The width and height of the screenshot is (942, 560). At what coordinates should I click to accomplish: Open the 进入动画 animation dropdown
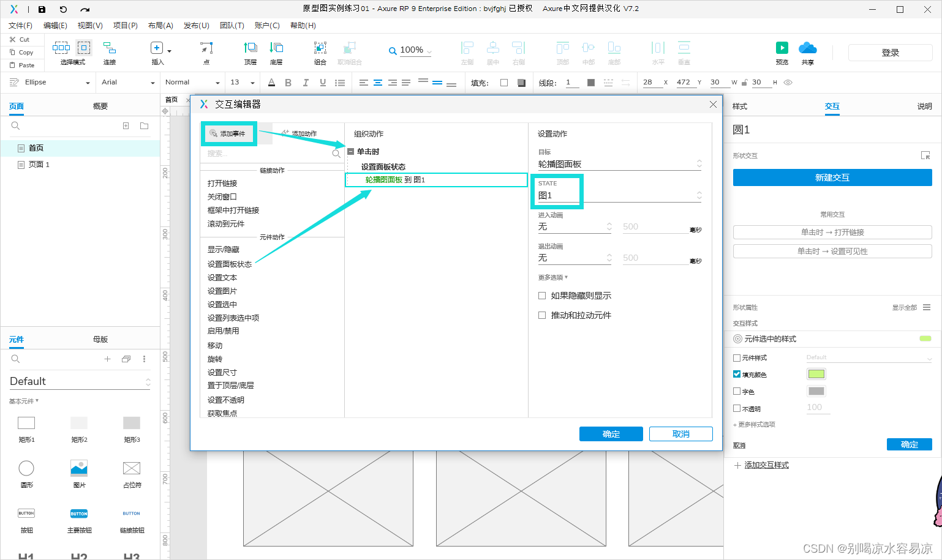[575, 226]
